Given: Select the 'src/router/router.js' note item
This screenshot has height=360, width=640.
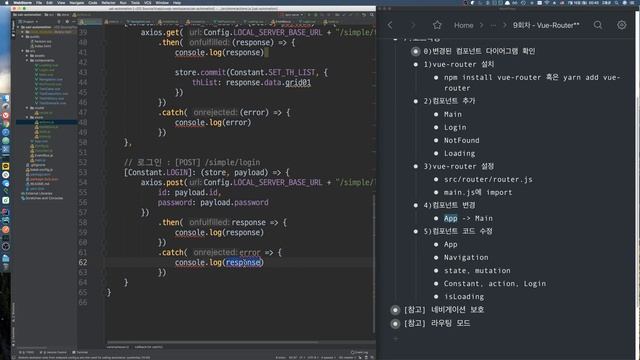Looking at the screenshot, I should coord(488,179).
